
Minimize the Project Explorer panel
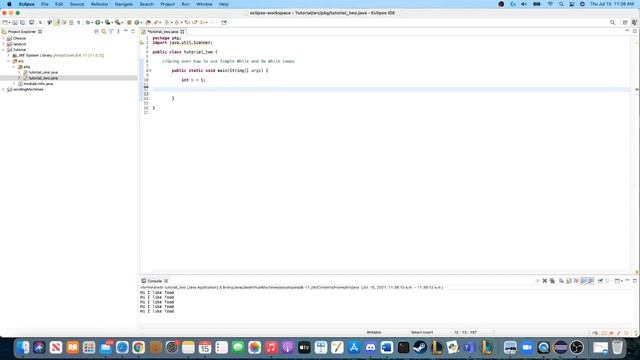[126, 31]
